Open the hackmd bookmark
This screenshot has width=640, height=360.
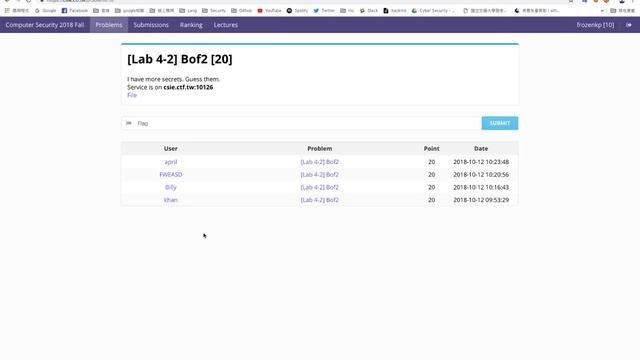click(x=395, y=11)
